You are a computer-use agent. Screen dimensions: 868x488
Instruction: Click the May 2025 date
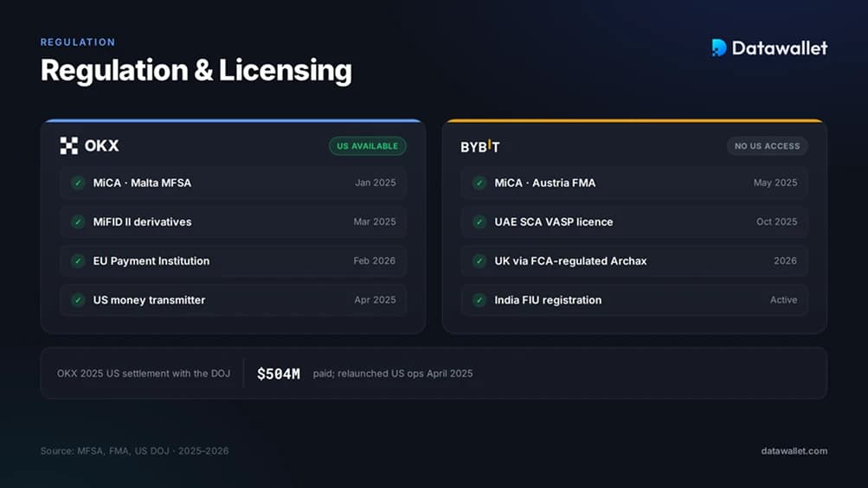tap(775, 183)
